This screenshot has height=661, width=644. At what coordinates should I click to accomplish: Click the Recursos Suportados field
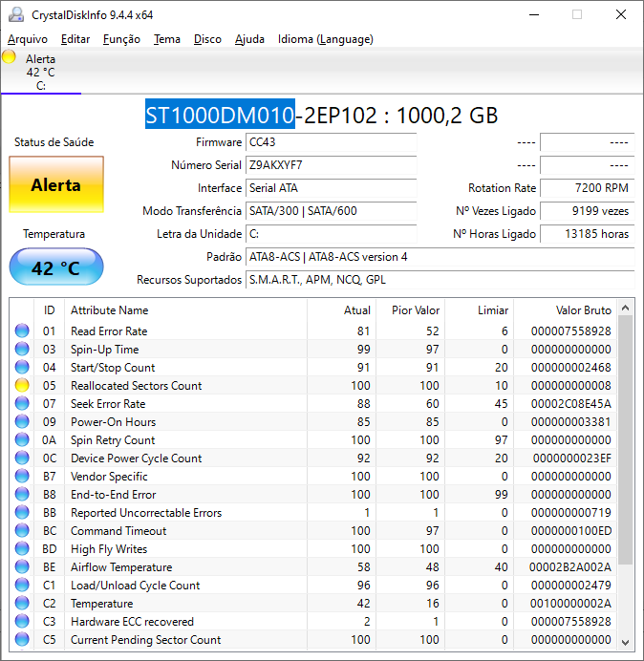[x=440, y=280]
